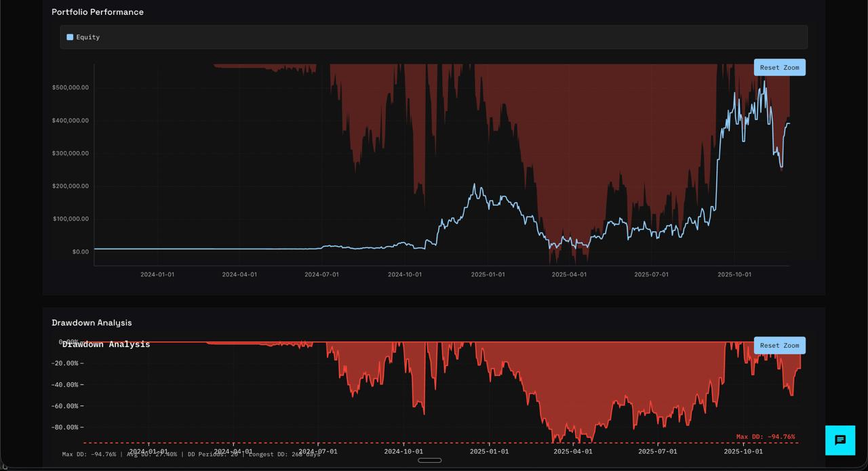Screen dimensions: 868x471
Task: Click the 2024-07-01 axis label on equity chart
Action: 322,274
